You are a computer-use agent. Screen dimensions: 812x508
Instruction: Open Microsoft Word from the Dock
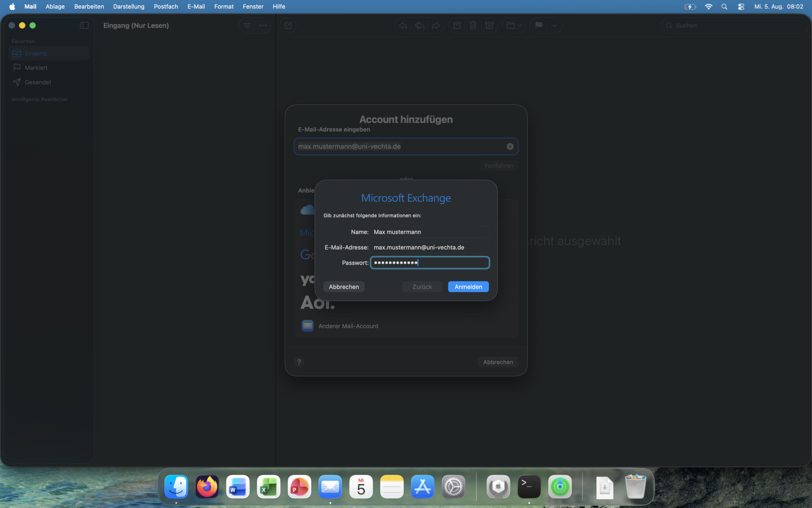tap(238, 487)
